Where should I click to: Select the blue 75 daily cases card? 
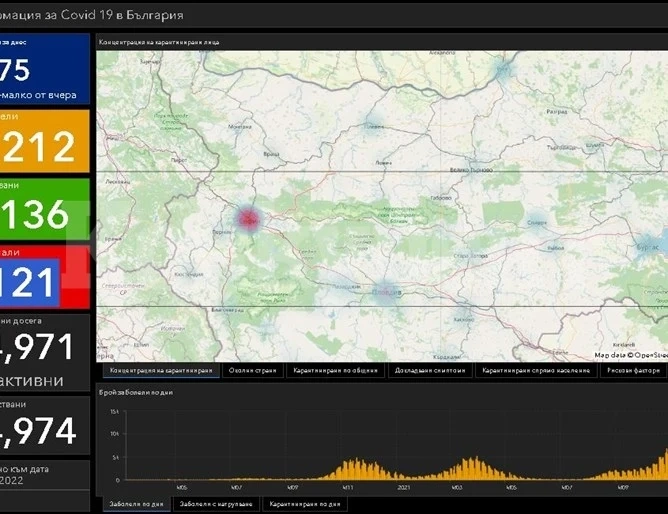[44, 69]
